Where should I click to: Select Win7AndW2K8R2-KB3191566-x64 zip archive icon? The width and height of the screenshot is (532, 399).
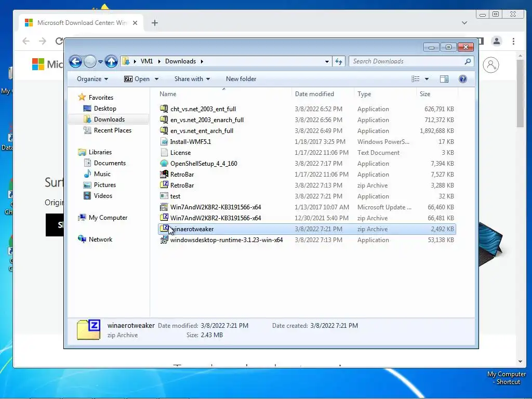tap(164, 218)
